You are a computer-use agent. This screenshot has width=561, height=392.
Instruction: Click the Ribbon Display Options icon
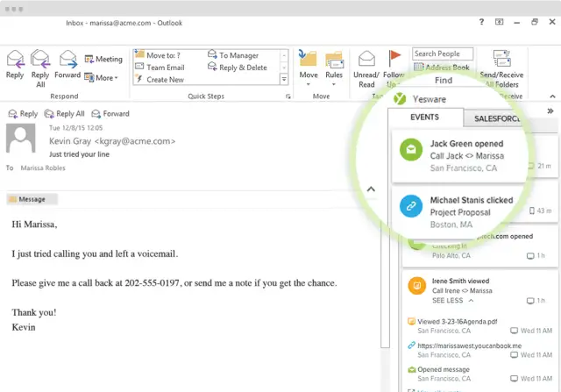[499, 22]
